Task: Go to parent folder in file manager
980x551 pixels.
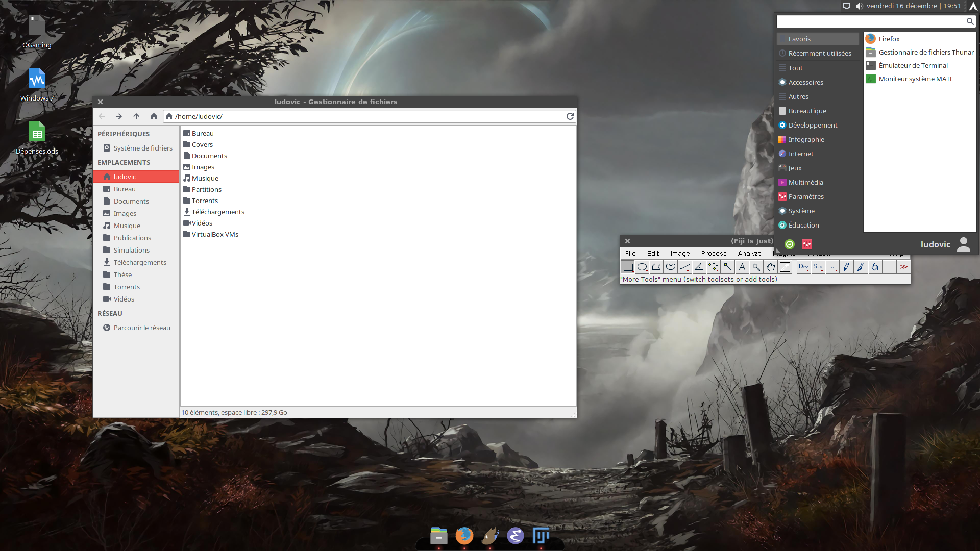Action: click(136, 116)
